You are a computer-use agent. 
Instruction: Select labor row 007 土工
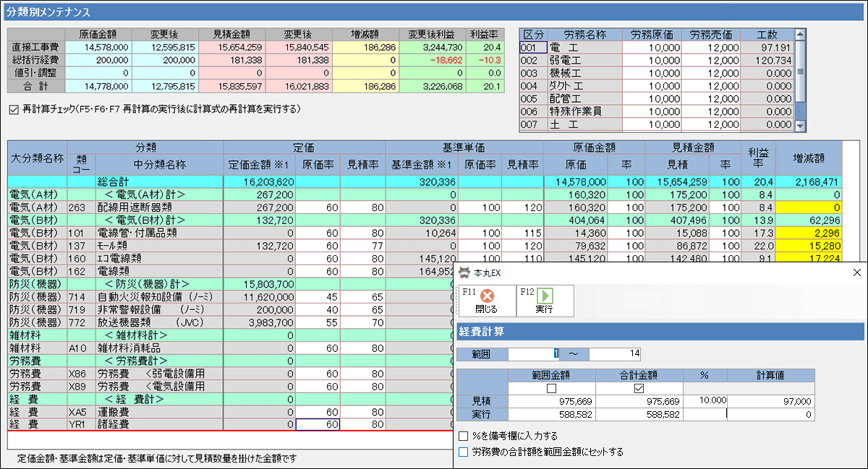tap(656, 125)
